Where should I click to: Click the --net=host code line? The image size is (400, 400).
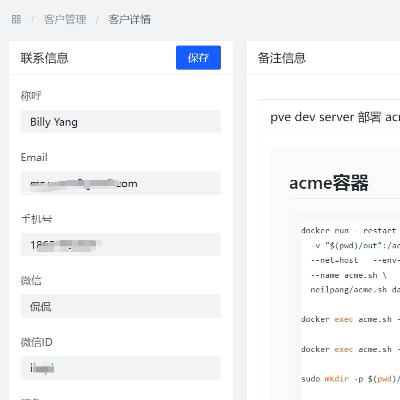click(x=355, y=260)
